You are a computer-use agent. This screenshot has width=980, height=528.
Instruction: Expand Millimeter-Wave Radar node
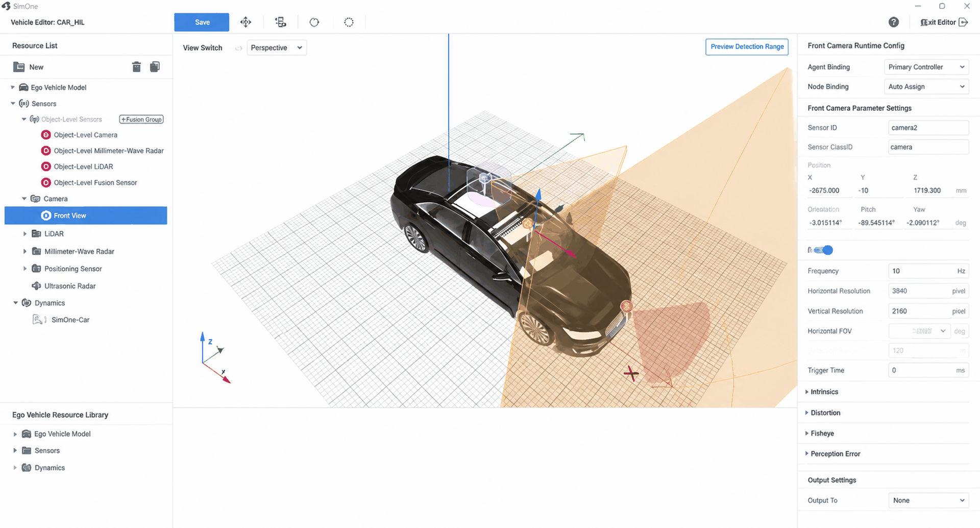tap(24, 251)
